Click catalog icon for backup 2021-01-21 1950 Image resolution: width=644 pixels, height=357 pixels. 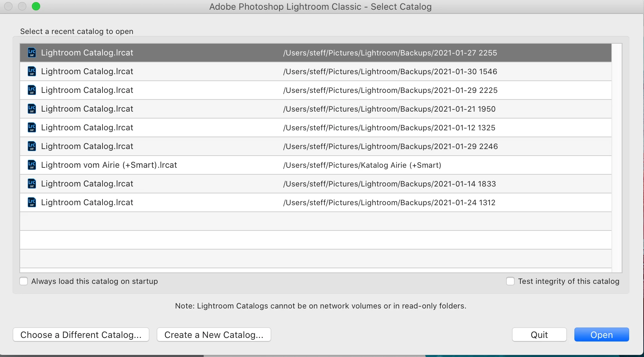pyautogui.click(x=32, y=109)
